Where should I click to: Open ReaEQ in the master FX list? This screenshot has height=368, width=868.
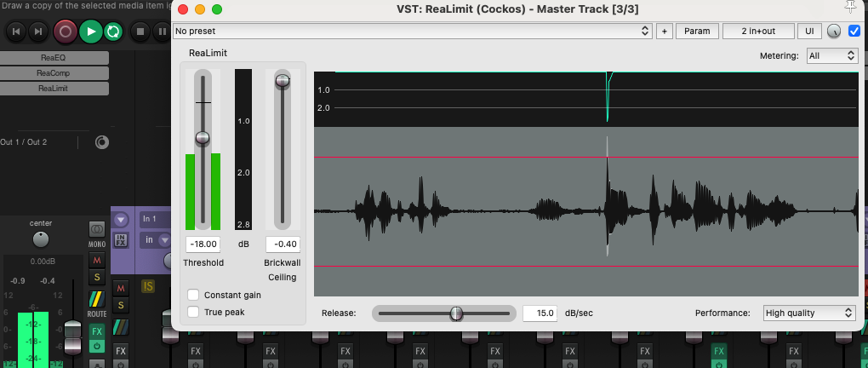pyautogui.click(x=54, y=58)
